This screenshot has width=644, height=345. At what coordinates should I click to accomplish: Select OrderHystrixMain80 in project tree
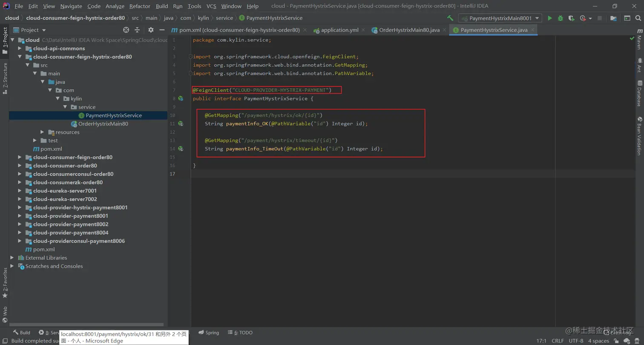coord(103,124)
